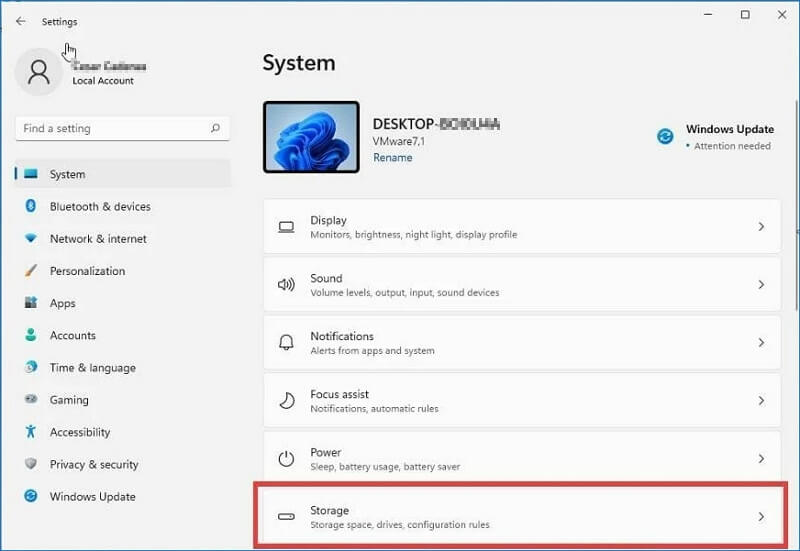Click the Display laptop icon

(286, 227)
